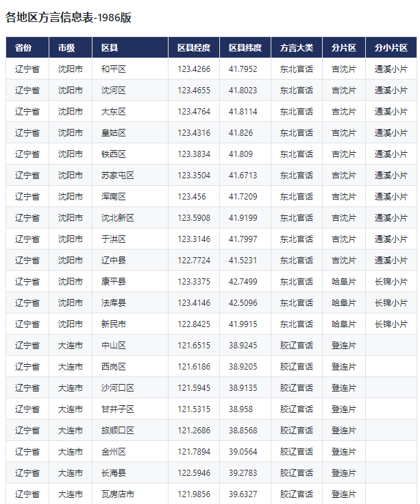The width and height of the screenshot is (420, 504).
Task: Click the latitude value 42.5096
Action: click(x=243, y=303)
